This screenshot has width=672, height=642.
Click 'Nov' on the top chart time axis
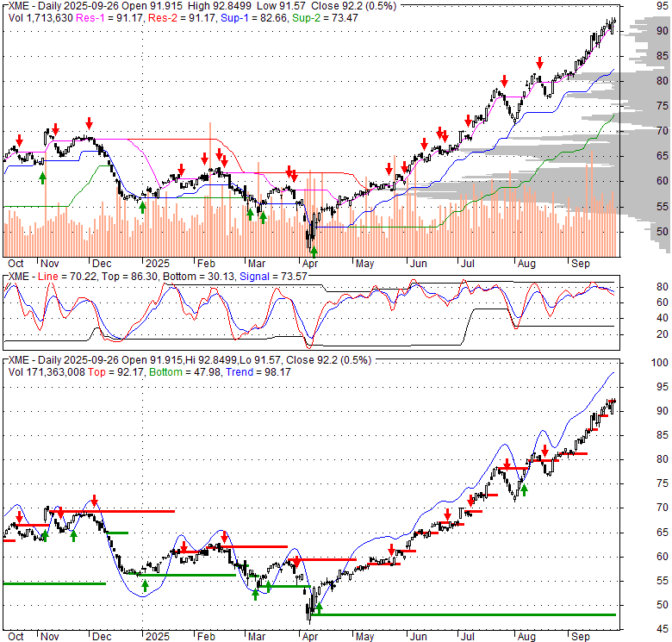50,264
